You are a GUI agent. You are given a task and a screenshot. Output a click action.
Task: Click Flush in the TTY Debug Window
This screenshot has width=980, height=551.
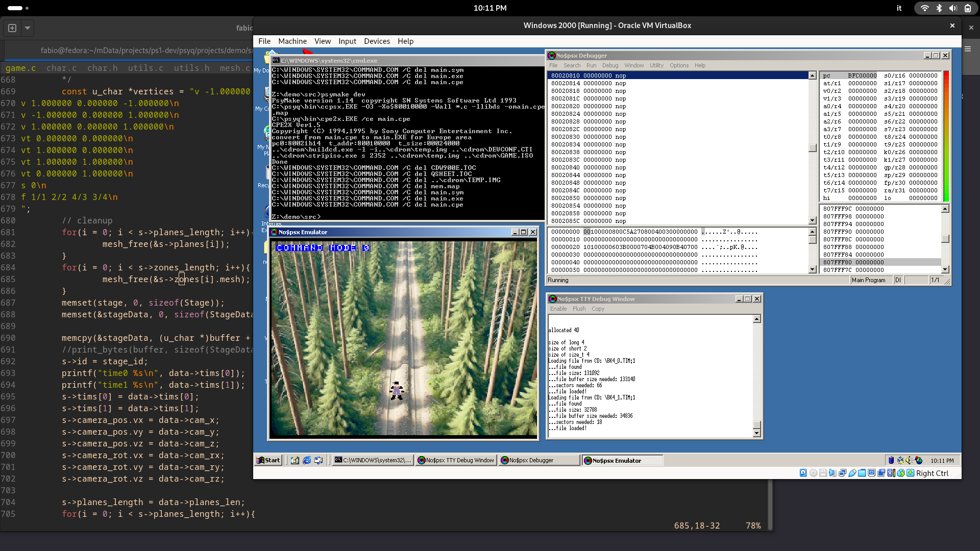pos(579,309)
